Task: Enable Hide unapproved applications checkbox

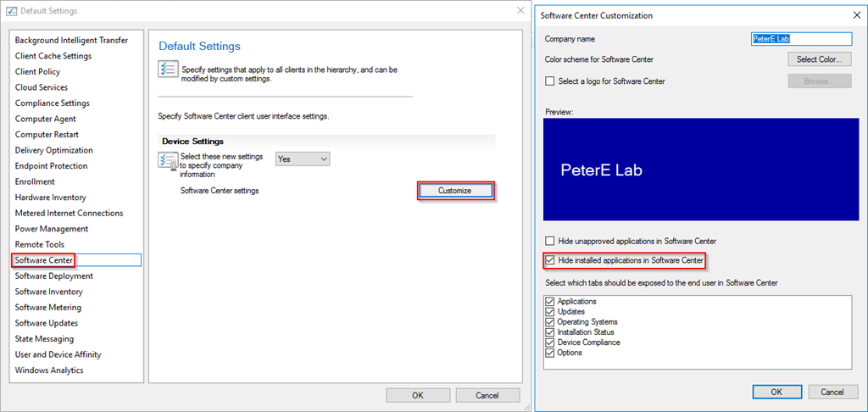Action: 551,241
